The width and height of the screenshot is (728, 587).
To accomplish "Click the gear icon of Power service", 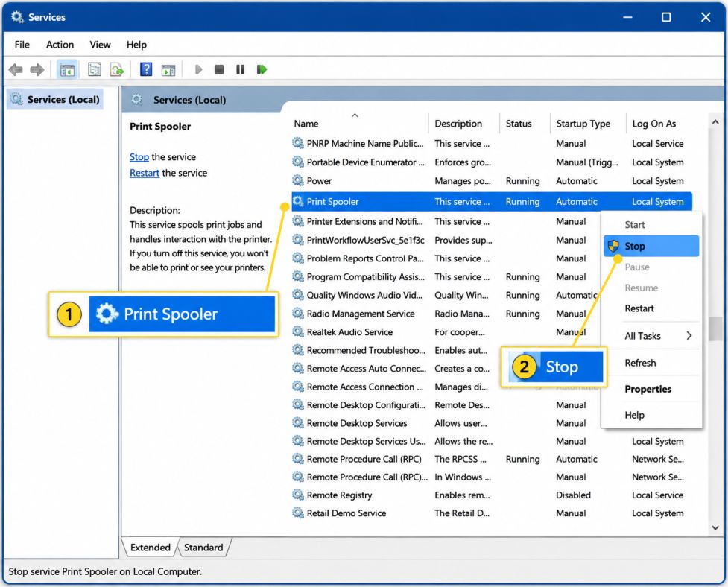I will tap(297, 180).
